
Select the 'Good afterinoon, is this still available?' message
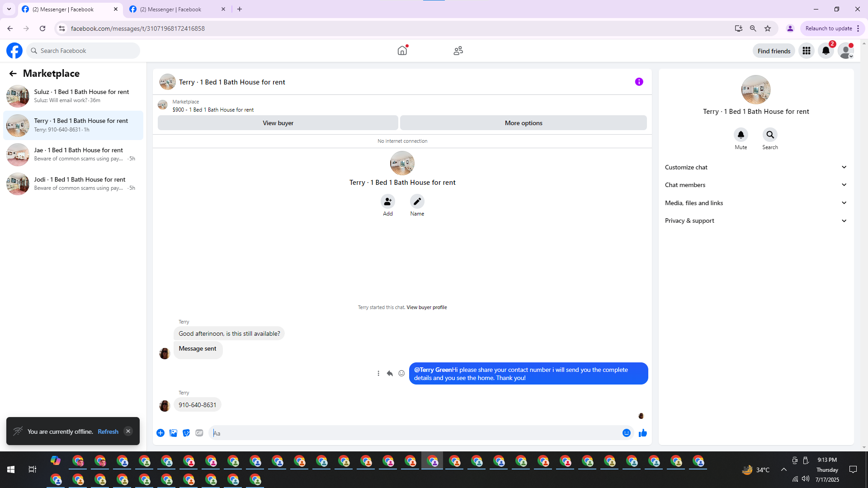(x=229, y=333)
